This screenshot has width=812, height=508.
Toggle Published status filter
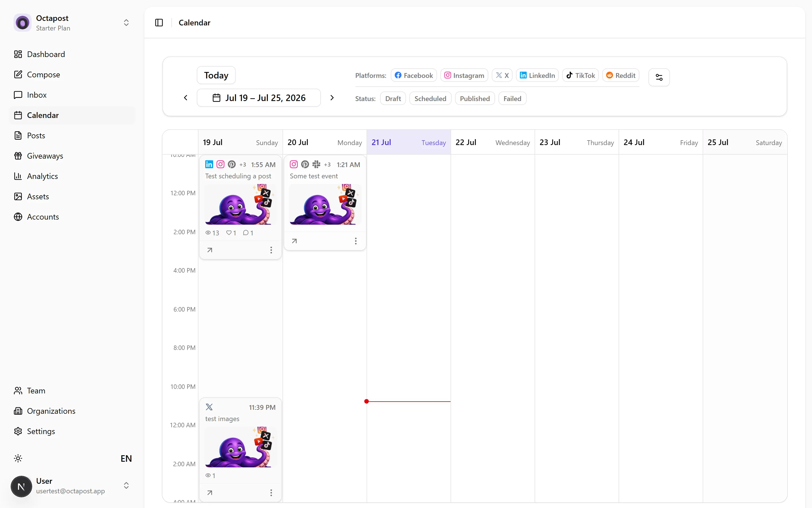click(x=475, y=98)
